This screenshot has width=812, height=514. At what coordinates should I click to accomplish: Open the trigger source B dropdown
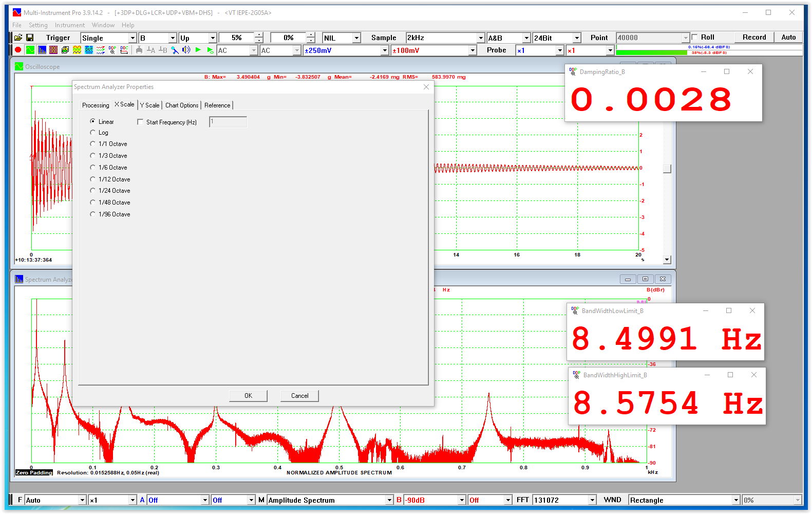[173, 38]
